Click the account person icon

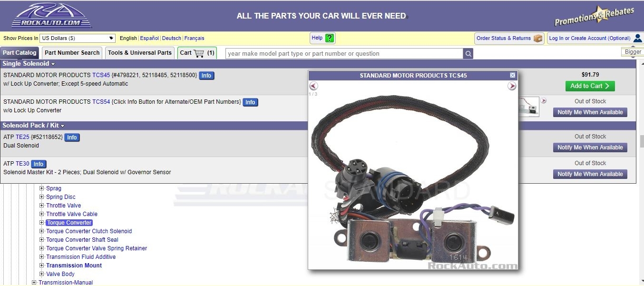(x=638, y=38)
